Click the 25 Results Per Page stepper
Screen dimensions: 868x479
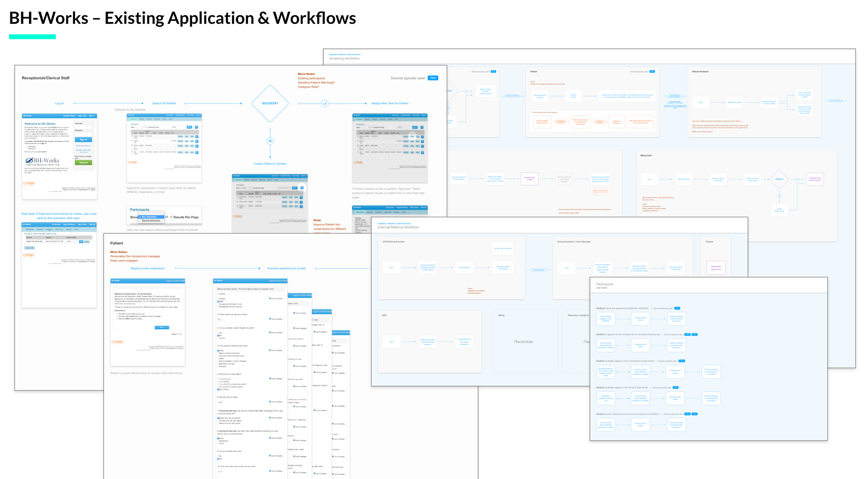[169, 217]
